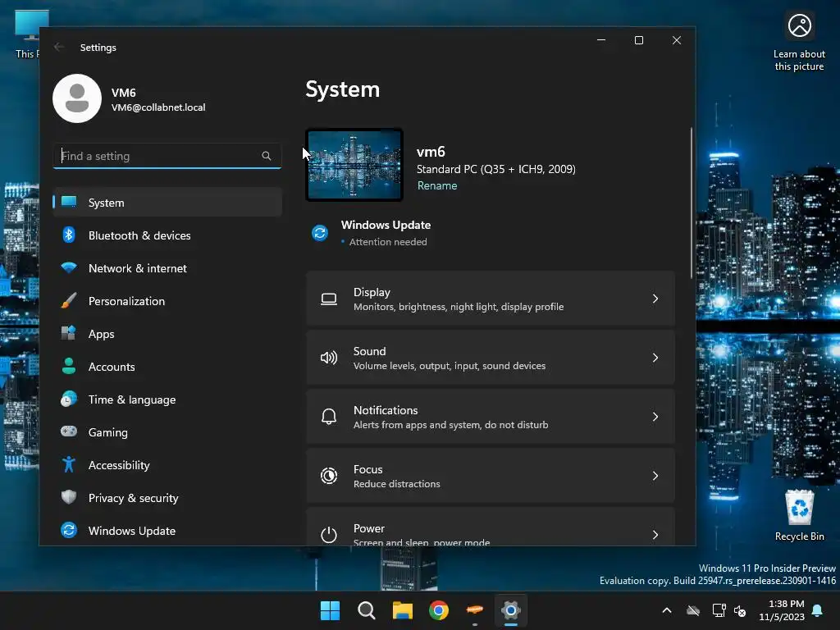Screen dimensions: 840x630
Task: Expand Power settings chevron
Action: click(x=655, y=535)
